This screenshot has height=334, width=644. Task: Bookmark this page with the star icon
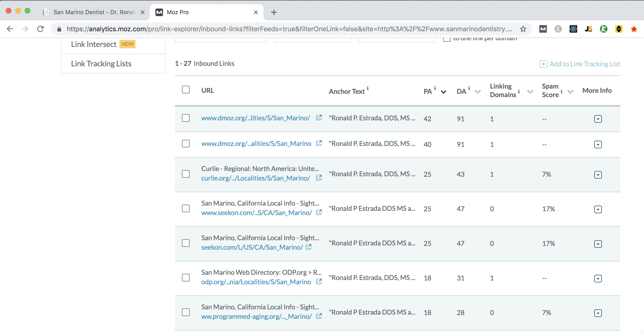click(x=523, y=29)
